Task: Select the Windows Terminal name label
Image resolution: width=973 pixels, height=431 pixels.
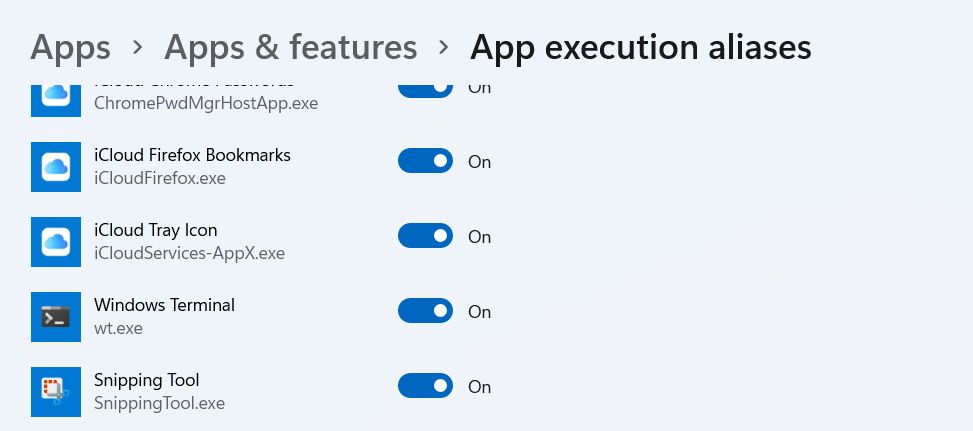Action: coord(164,305)
